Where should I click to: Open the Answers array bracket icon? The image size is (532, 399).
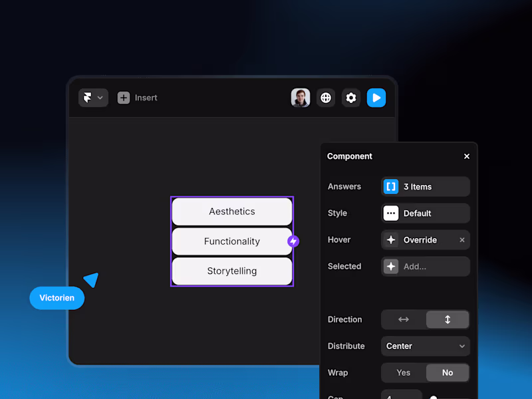click(x=391, y=187)
